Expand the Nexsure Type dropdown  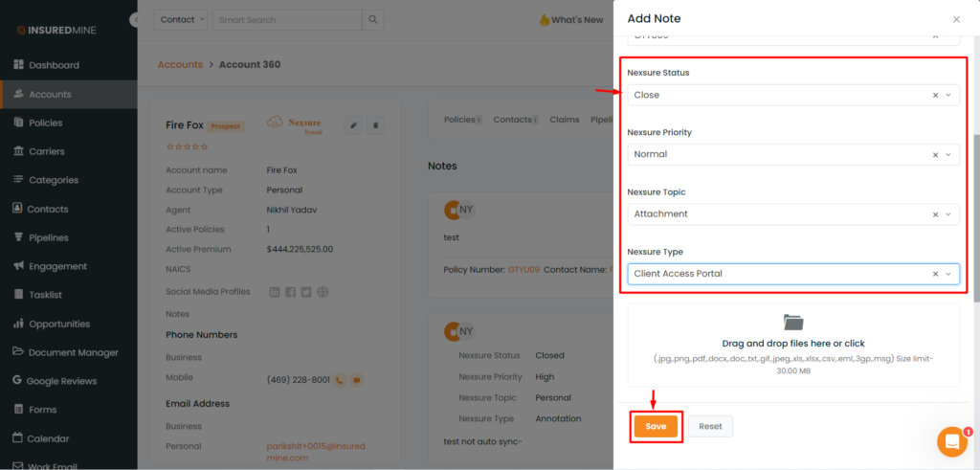[x=948, y=274]
